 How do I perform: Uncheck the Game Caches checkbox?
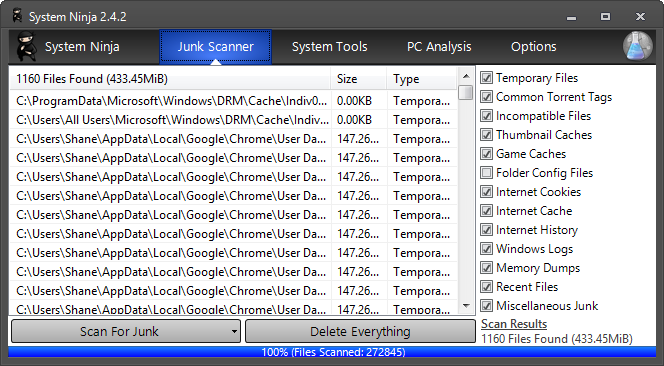[486, 154]
